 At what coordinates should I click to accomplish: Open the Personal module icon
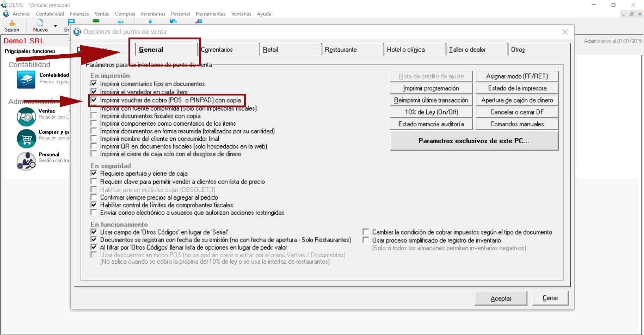click(x=26, y=161)
